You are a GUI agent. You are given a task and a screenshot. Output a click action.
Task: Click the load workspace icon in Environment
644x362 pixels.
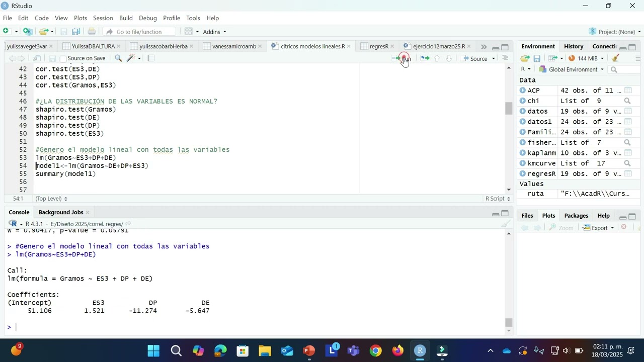[x=525, y=58]
